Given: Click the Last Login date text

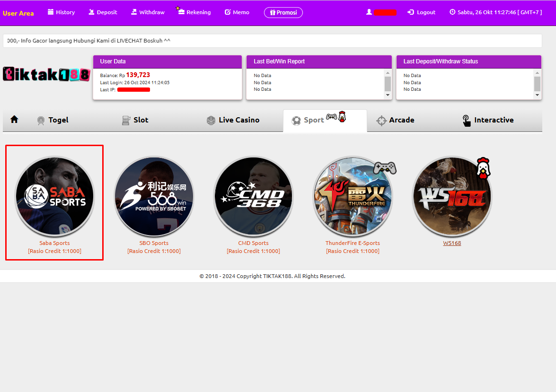Looking at the screenshot, I should pos(135,83).
